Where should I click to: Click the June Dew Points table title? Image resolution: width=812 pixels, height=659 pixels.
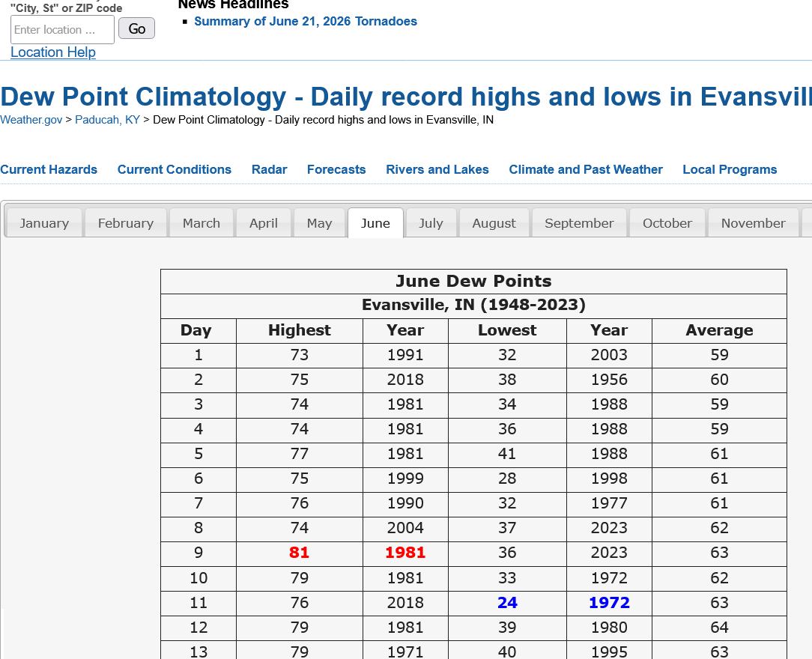[473, 281]
